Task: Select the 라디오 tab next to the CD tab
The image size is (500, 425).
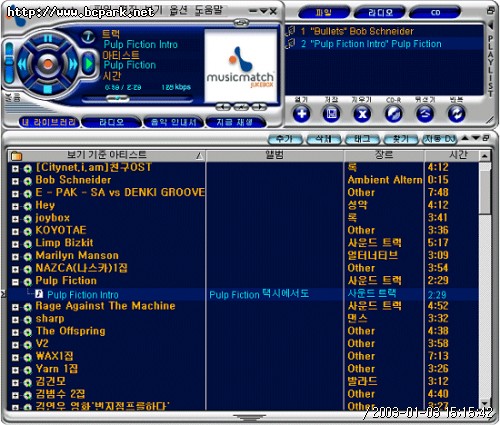Action: point(380,13)
